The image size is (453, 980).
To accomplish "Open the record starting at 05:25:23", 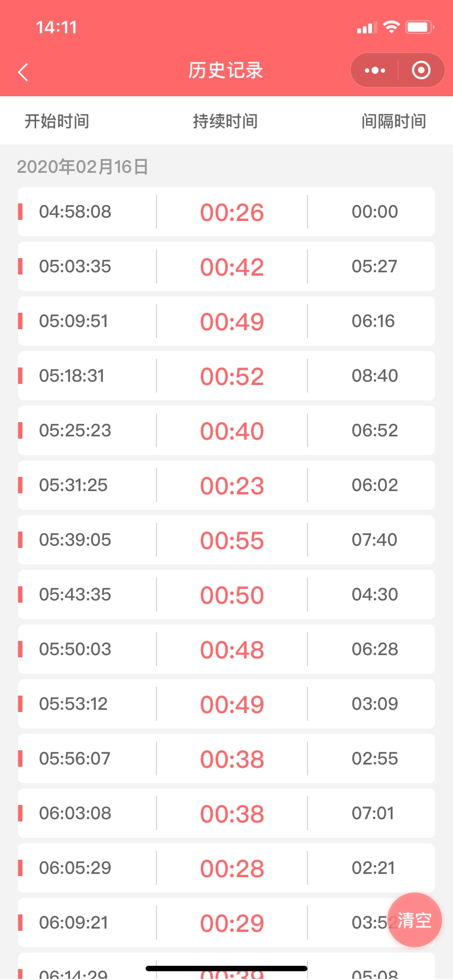I will pyautogui.click(x=226, y=430).
